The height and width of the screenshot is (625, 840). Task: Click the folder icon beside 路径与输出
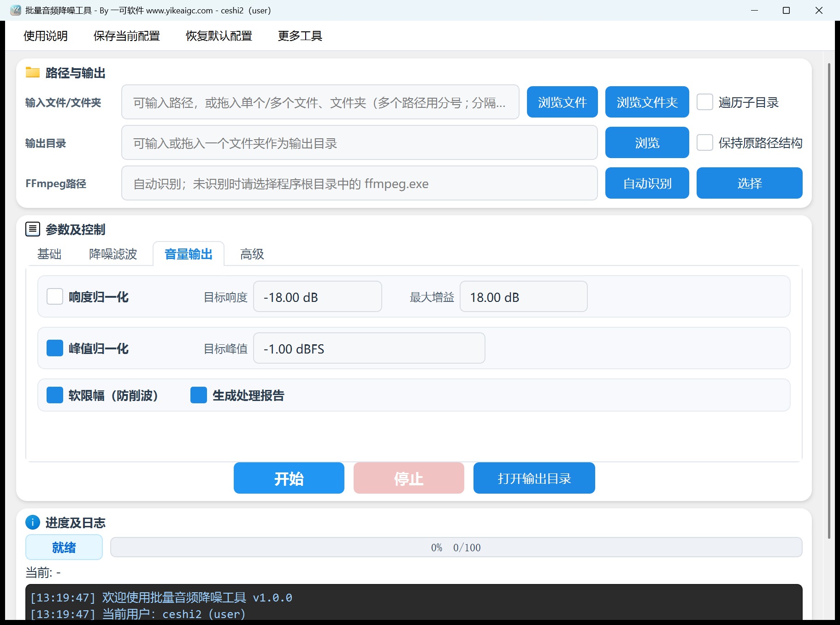click(x=32, y=72)
